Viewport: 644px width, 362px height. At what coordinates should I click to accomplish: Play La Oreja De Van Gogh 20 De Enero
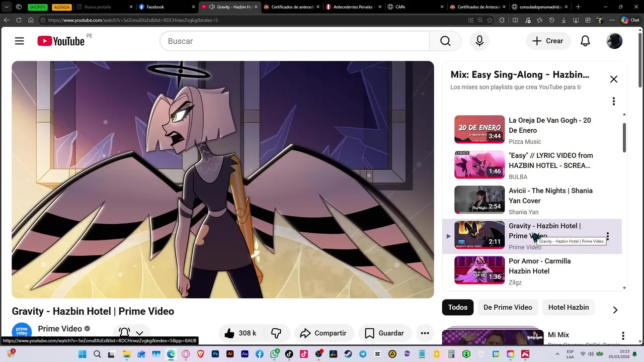(532, 130)
